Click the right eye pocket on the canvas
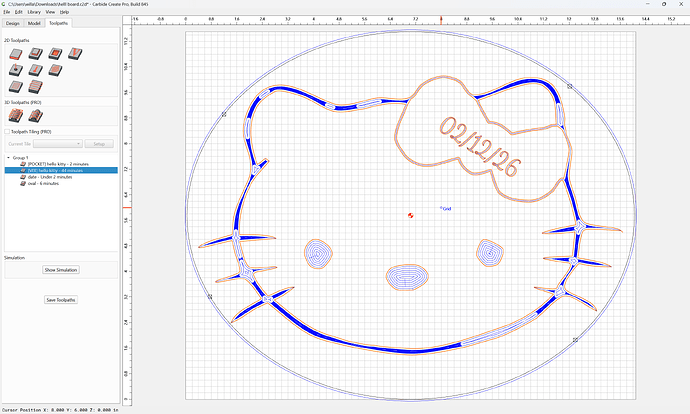This screenshot has width=690, height=414. click(x=490, y=253)
